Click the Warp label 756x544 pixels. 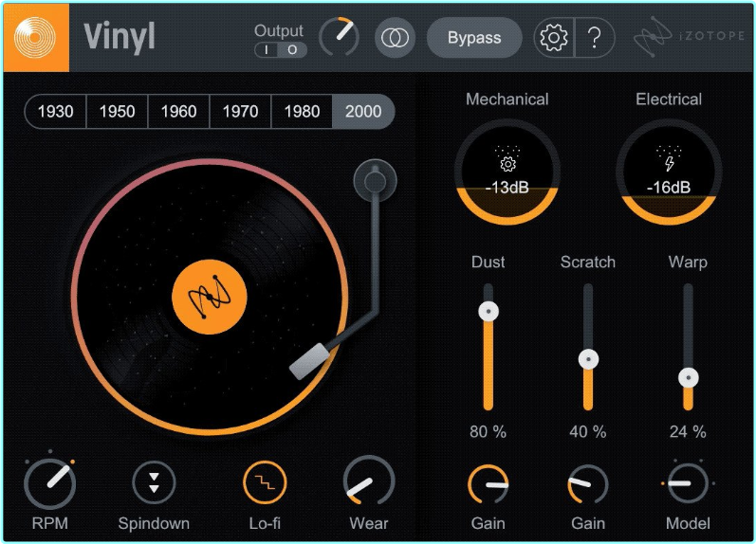point(688,263)
